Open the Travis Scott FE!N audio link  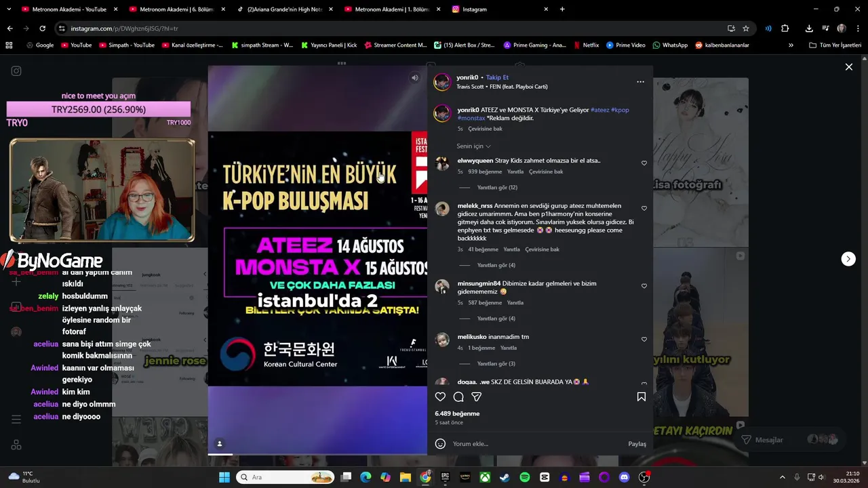(502, 87)
